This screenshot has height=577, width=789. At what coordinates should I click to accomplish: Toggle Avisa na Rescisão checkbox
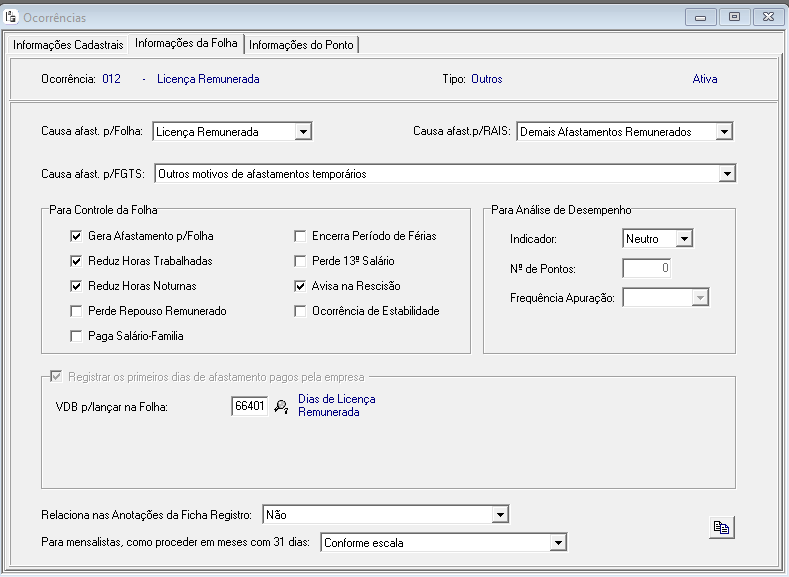click(300, 286)
